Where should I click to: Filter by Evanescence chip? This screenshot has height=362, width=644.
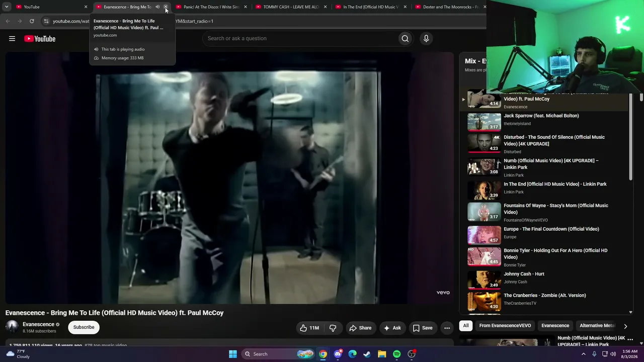555,326
